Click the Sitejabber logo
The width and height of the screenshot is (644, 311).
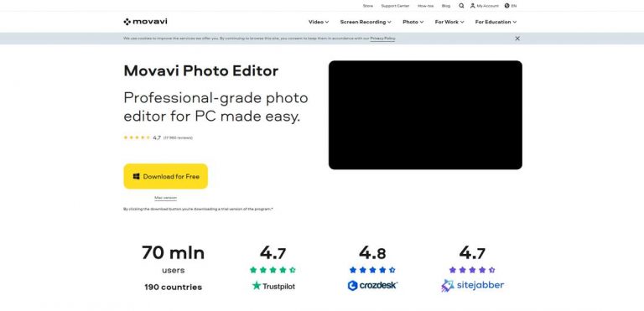click(x=472, y=286)
